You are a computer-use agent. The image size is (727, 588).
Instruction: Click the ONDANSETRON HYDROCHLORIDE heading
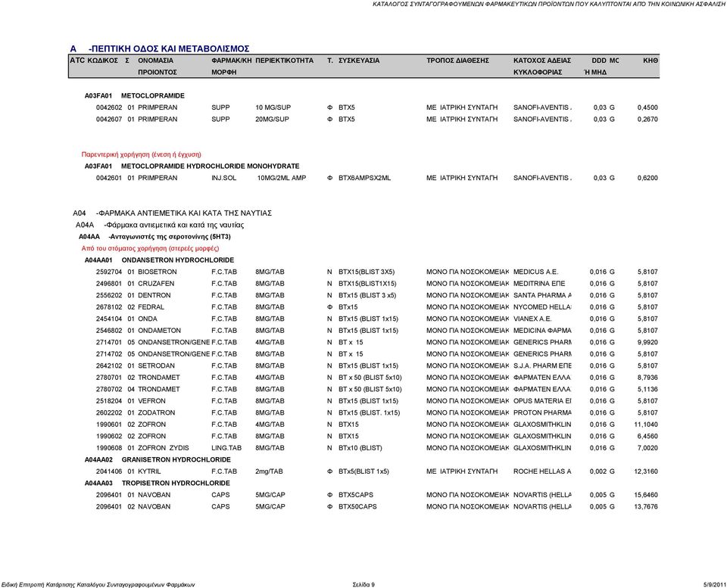[x=177, y=260]
